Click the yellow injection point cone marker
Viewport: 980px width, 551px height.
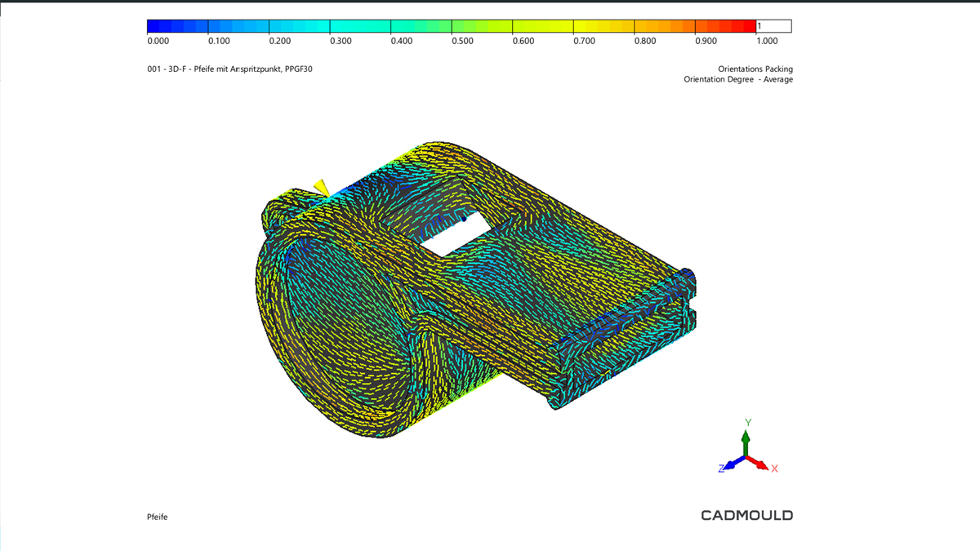322,189
